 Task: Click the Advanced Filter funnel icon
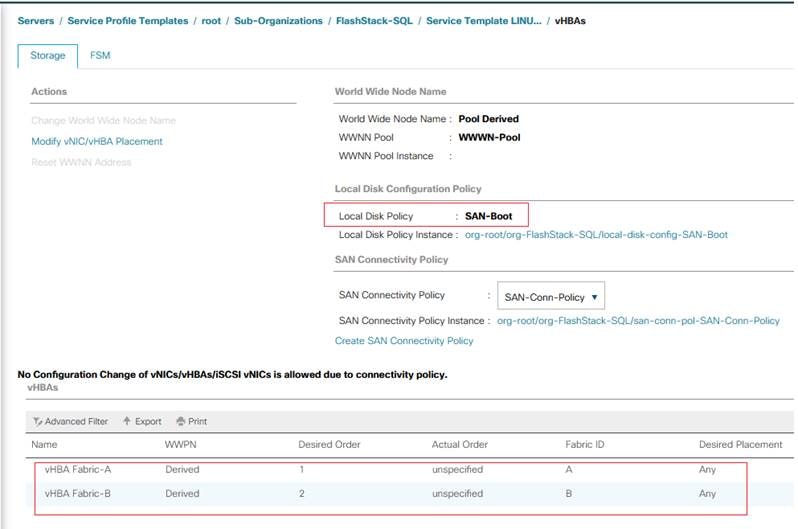point(37,422)
